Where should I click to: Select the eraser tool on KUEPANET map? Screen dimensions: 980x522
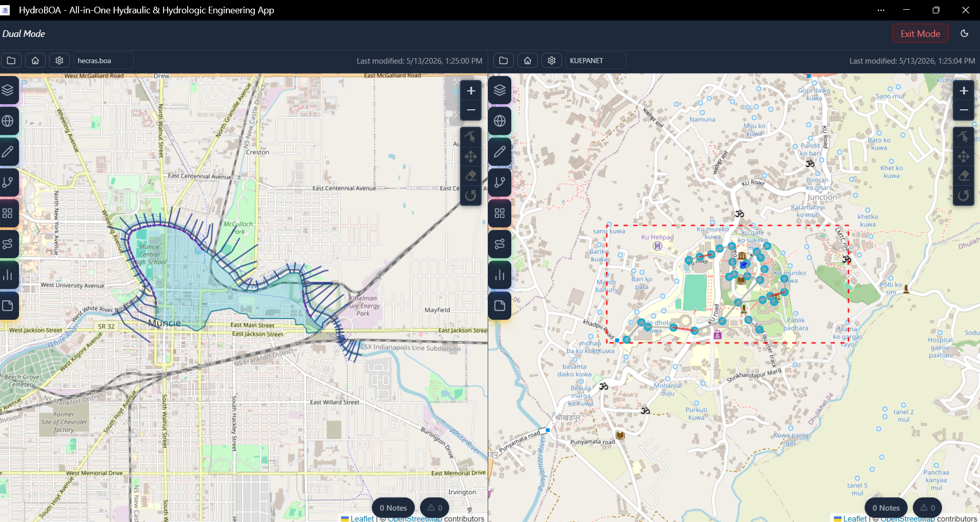[x=964, y=176]
